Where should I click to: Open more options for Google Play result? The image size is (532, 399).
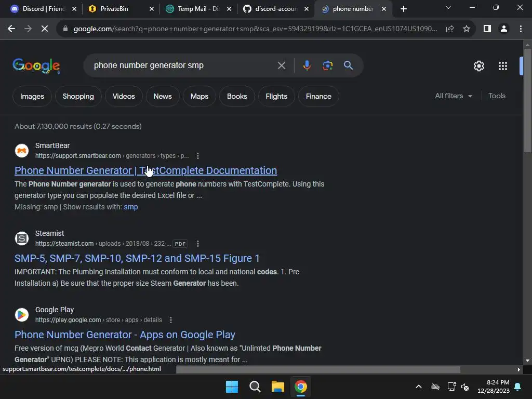[x=171, y=320]
